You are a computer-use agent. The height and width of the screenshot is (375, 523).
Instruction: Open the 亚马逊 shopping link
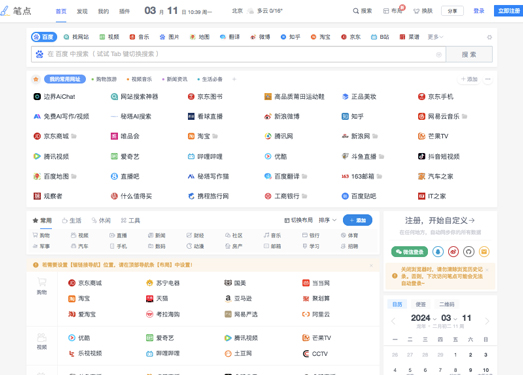(x=238, y=299)
